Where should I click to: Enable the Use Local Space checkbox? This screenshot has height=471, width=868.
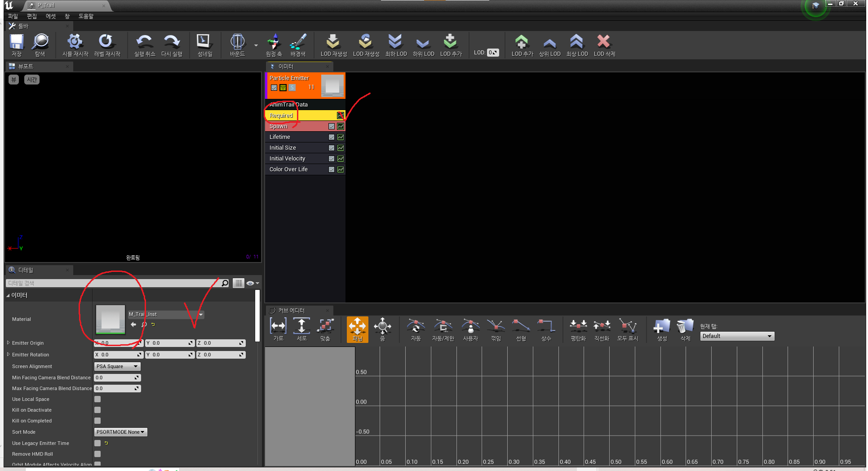click(97, 399)
